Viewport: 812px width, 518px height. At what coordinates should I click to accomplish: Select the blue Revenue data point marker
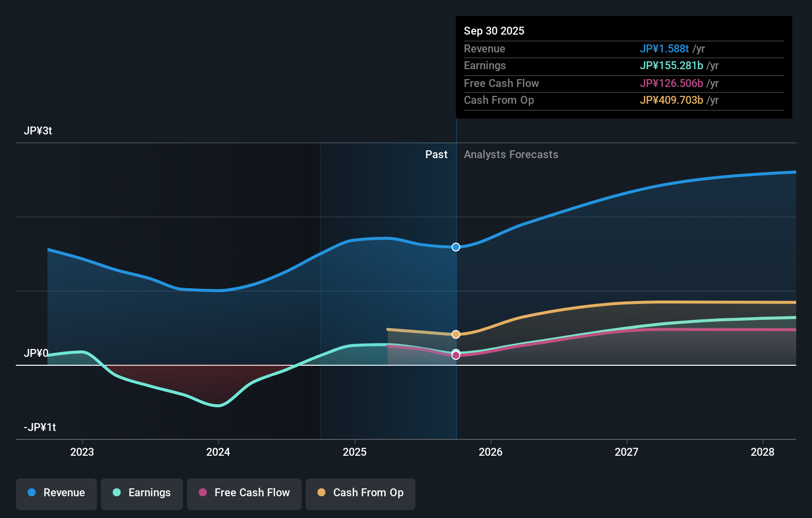[x=455, y=247]
